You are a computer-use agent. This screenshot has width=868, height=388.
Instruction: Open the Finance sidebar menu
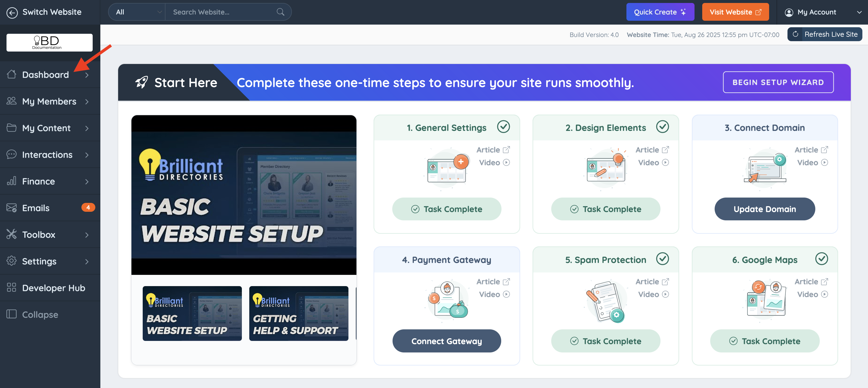pyautogui.click(x=38, y=181)
